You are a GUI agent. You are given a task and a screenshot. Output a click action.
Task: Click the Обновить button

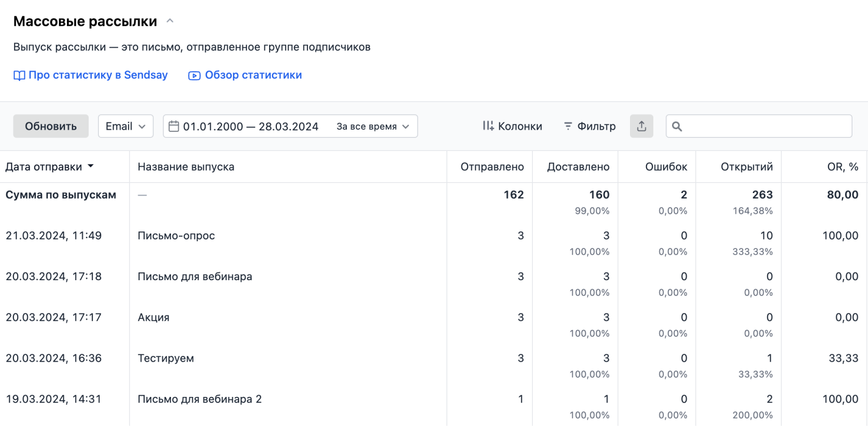coord(51,126)
